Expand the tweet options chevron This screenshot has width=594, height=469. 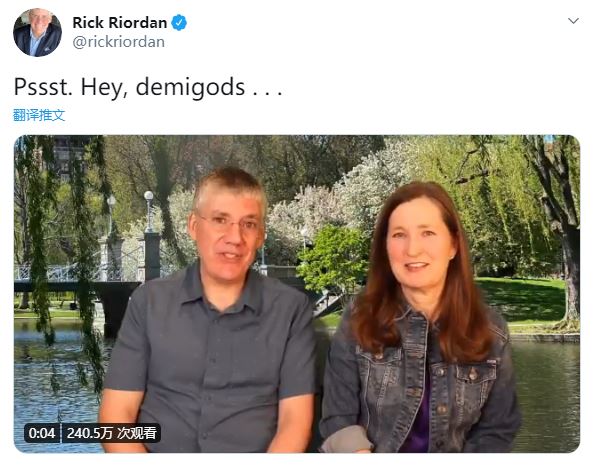574,20
